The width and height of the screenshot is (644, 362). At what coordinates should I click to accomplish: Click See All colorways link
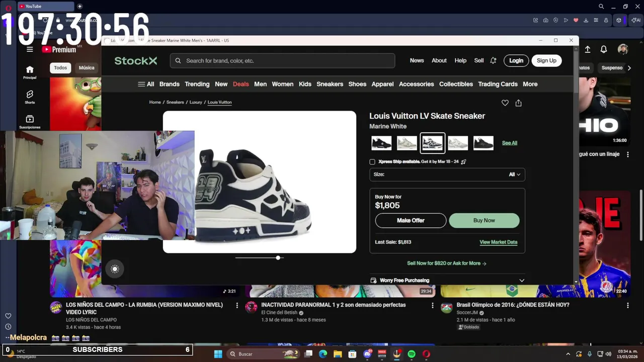point(509,143)
